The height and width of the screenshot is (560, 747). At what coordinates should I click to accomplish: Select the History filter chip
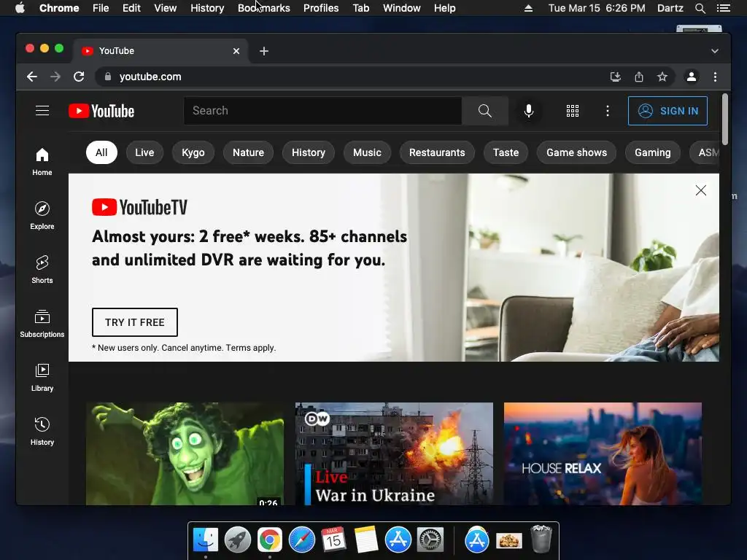(309, 152)
